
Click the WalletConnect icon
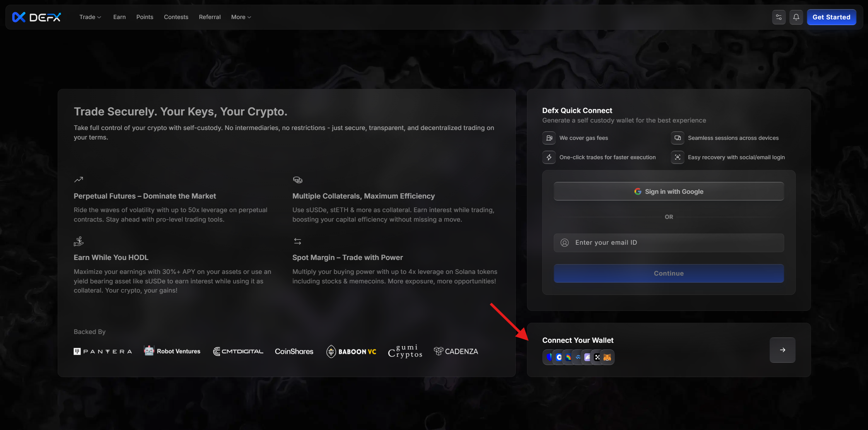click(578, 357)
